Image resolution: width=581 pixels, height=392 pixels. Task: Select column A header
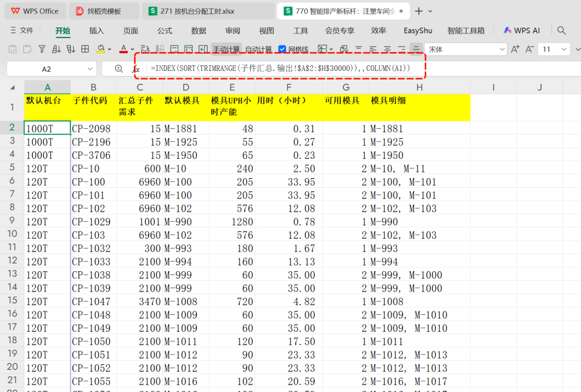tap(48, 87)
